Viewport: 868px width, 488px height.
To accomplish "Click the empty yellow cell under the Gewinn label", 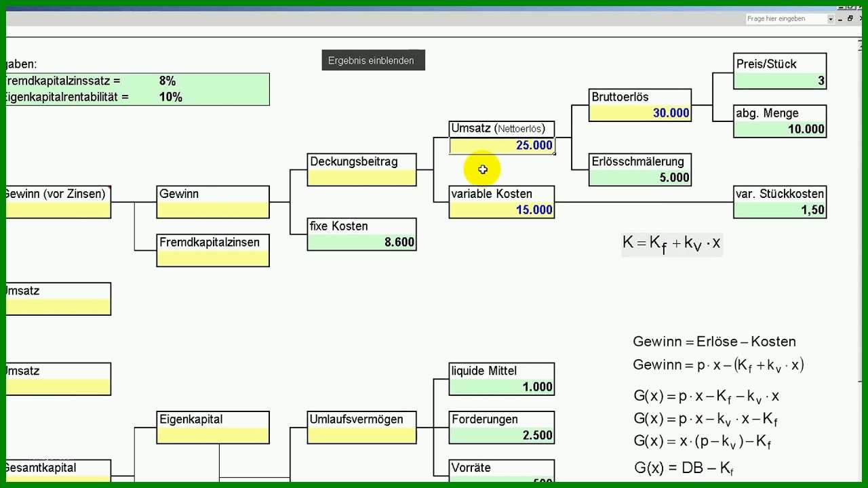I will (x=213, y=210).
